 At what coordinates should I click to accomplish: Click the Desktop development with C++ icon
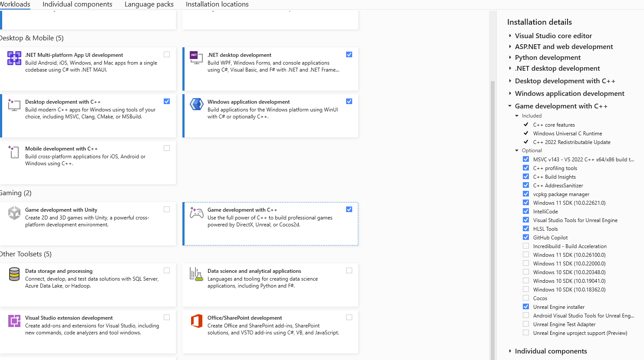14,105
